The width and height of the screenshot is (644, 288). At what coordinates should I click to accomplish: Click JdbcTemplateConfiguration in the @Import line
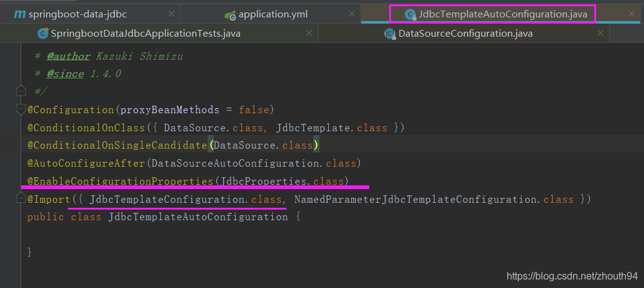click(167, 200)
